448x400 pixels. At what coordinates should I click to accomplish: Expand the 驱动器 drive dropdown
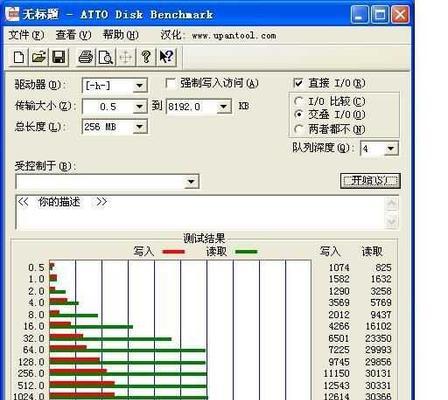140,86
